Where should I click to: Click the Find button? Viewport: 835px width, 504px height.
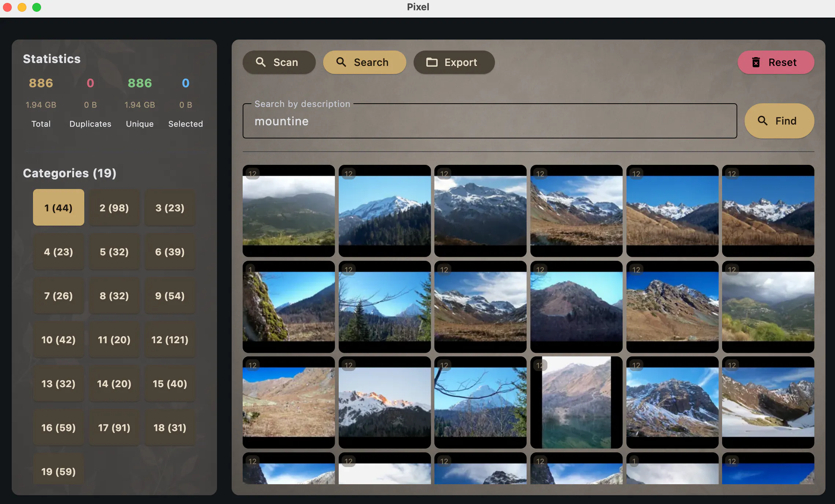pos(779,121)
